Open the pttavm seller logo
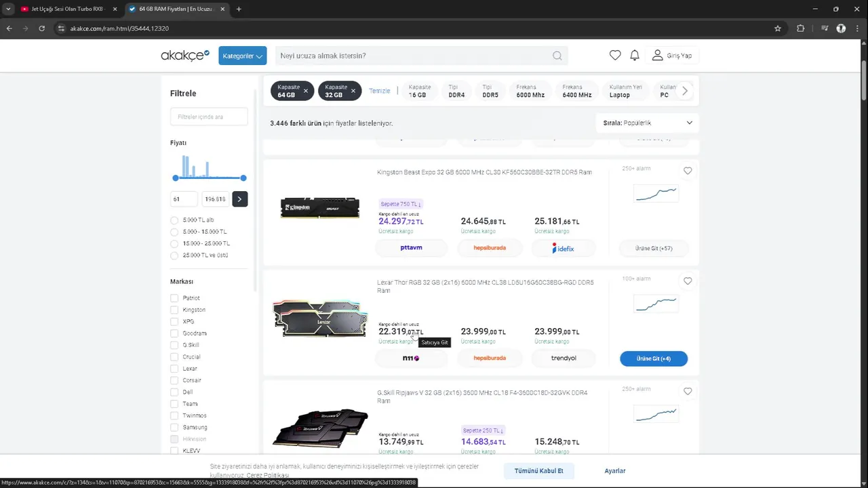 pos(411,248)
